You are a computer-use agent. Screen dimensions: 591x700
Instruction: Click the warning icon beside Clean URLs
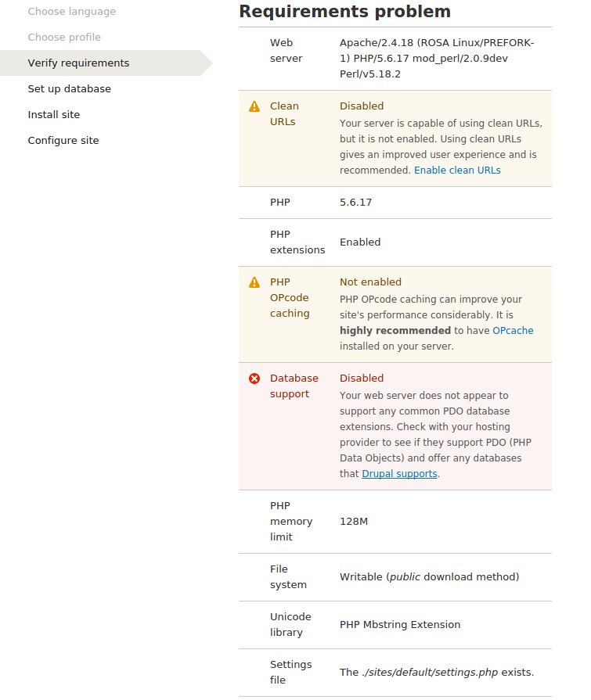[x=254, y=106]
